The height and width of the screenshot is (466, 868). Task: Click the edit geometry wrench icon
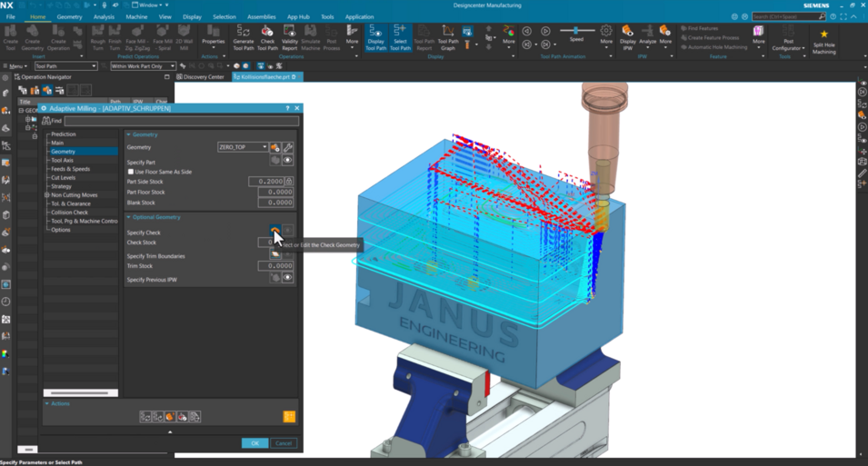[287, 147]
